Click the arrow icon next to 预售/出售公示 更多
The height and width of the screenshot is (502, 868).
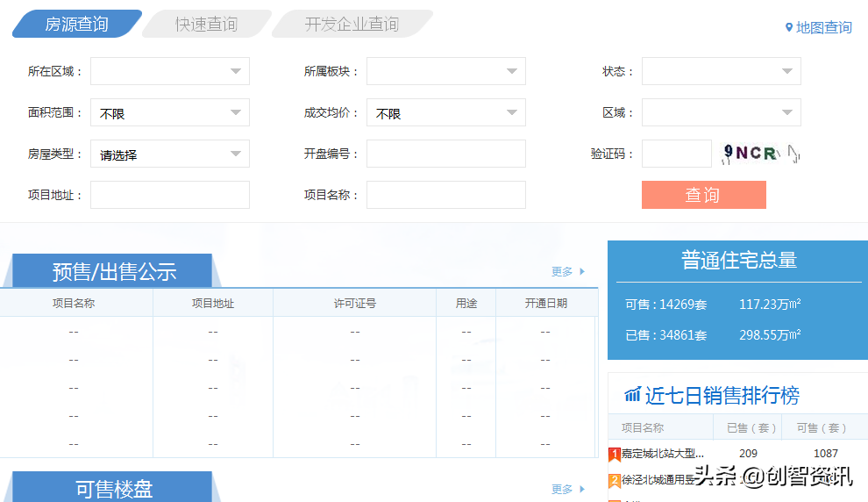click(582, 272)
